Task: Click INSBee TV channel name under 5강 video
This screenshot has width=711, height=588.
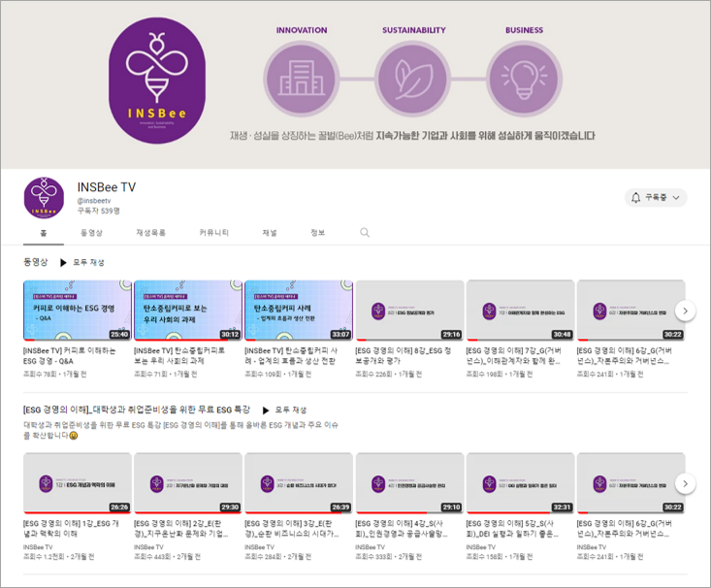Action: (481, 547)
